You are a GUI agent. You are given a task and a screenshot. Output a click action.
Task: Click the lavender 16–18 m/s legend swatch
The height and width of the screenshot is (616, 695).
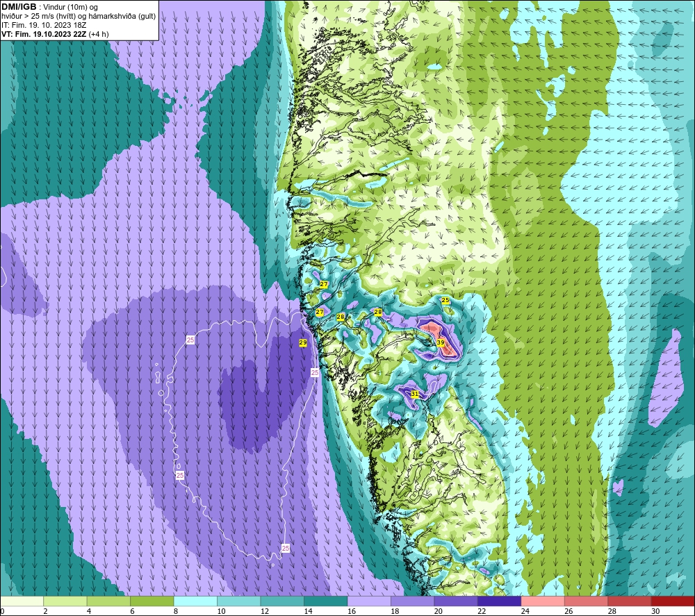369,601
